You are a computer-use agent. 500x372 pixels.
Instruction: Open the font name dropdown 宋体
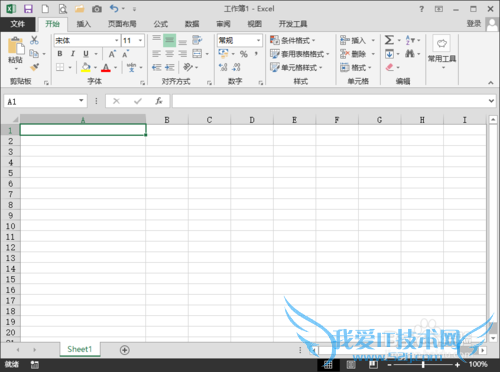pyautogui.click(x=116, y=40)
